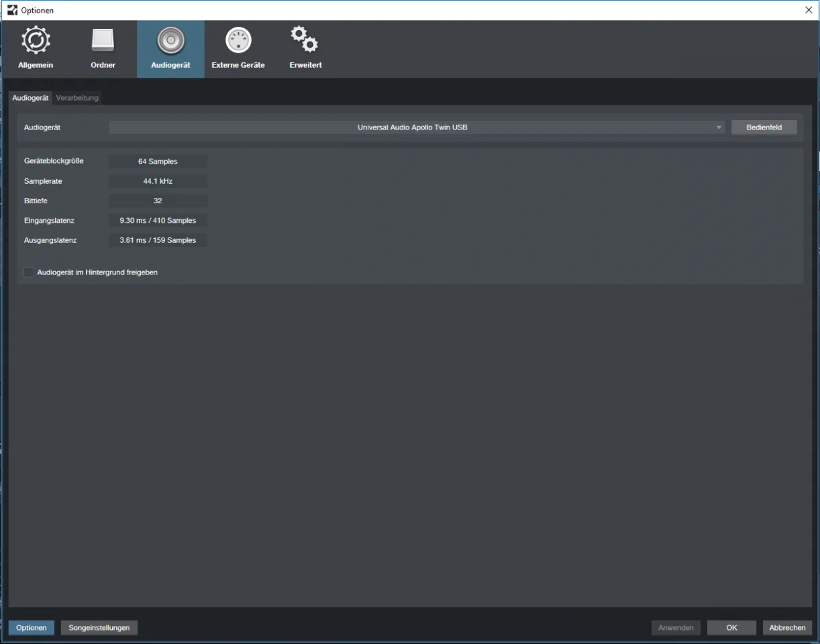Click the Anwenden button
This screenshot has height=644, width=820.
coord(676,628)
